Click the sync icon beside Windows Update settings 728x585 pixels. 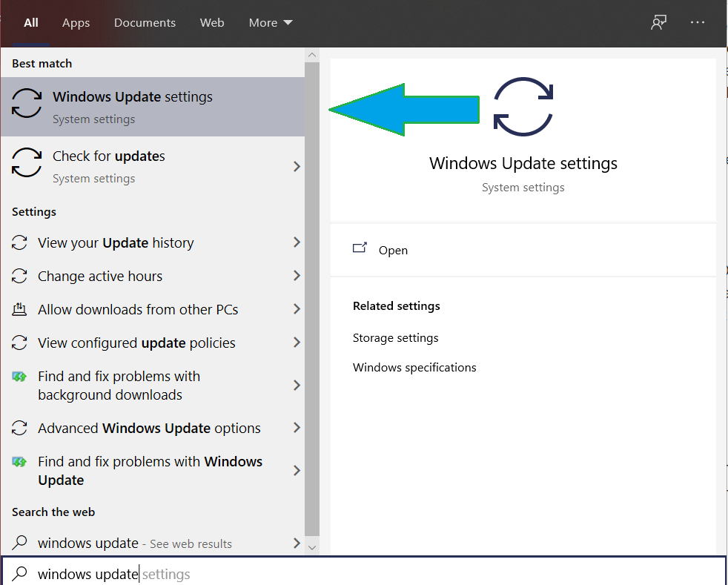pyautogui.click(x=27, y=103)
